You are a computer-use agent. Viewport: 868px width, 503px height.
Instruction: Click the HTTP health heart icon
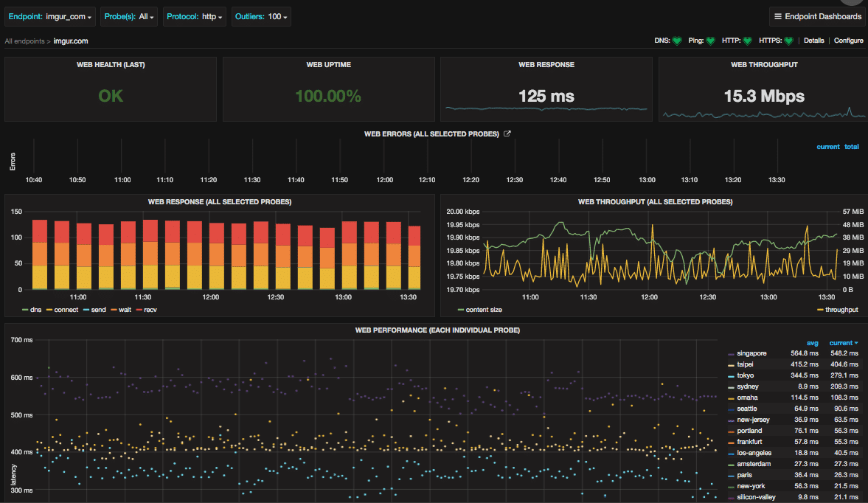(746, 41)
